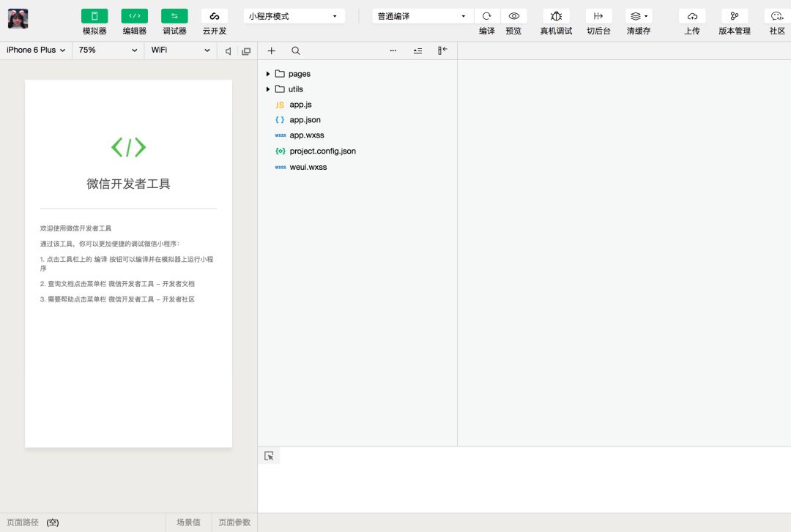Detach the simulator into separate window
The width and height of the screenshot is (791, 532).
246,51
